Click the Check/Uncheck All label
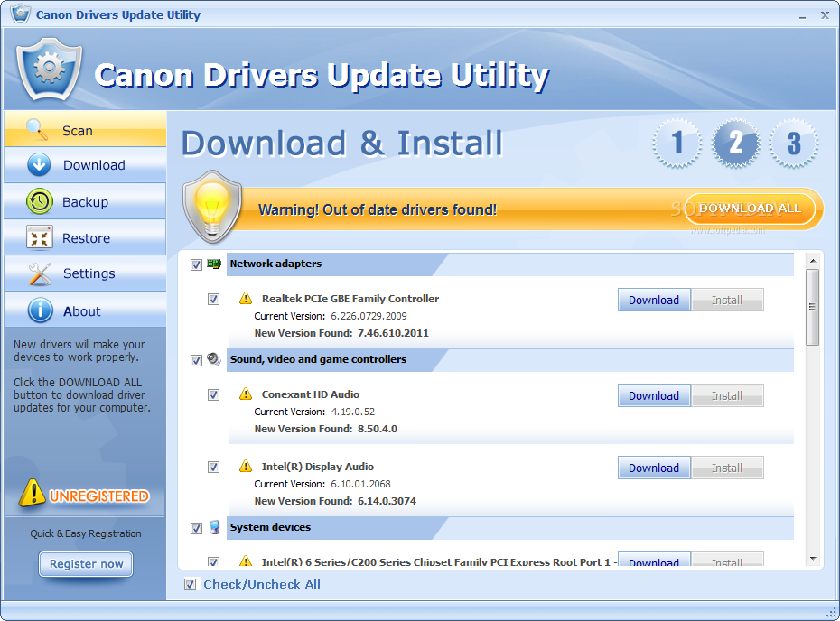 261,585
